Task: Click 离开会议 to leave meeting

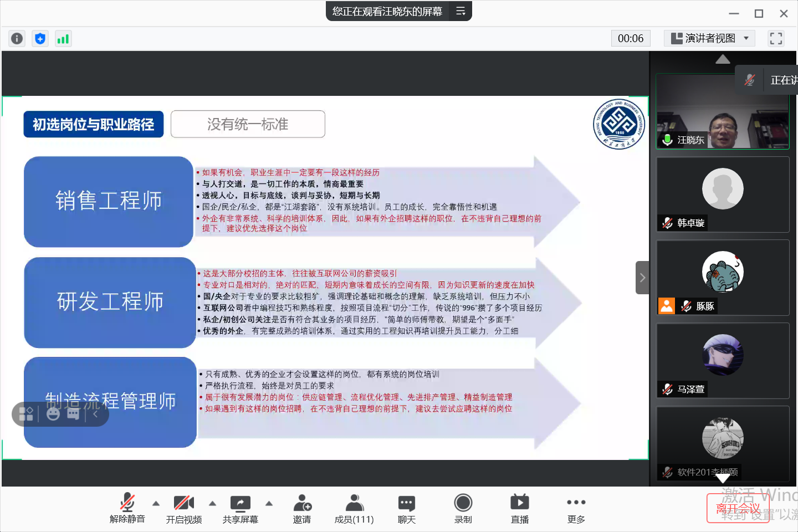Action: (x=738, y=508)
